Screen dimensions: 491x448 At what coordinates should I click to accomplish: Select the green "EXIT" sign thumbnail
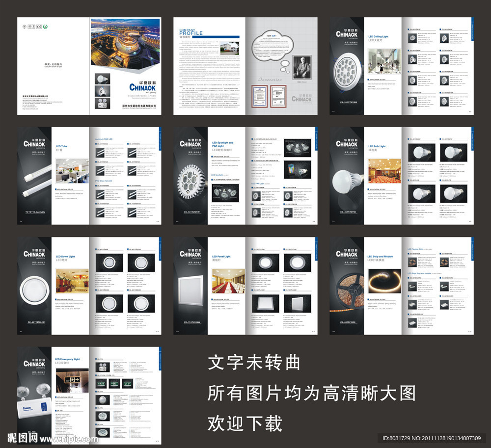pos(102,384)
